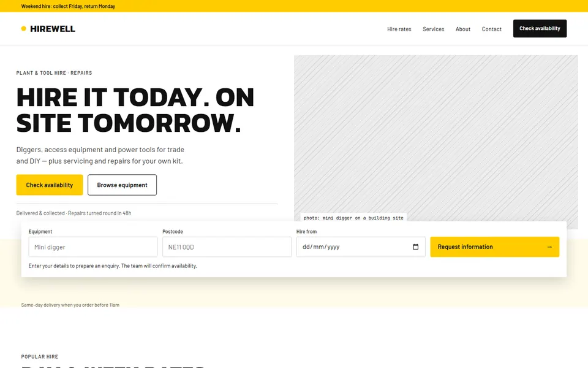Click the HIREWELL logo
The image size is (588, 368).
click(48, 29)
